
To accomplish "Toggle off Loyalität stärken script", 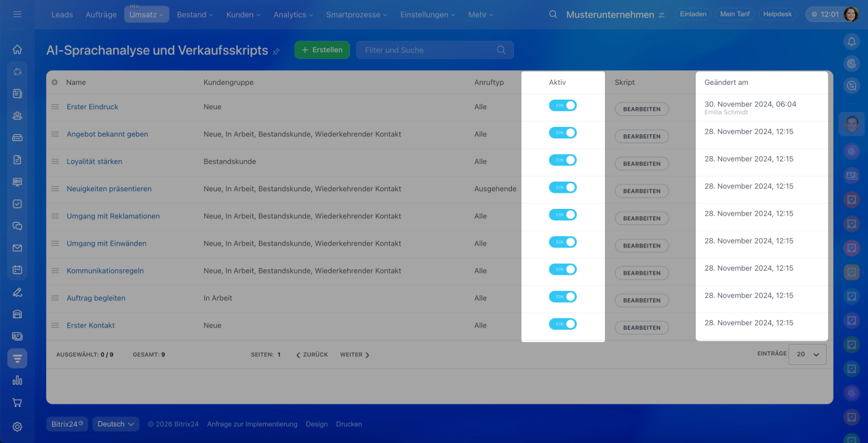I will click(x=563, y=160).
